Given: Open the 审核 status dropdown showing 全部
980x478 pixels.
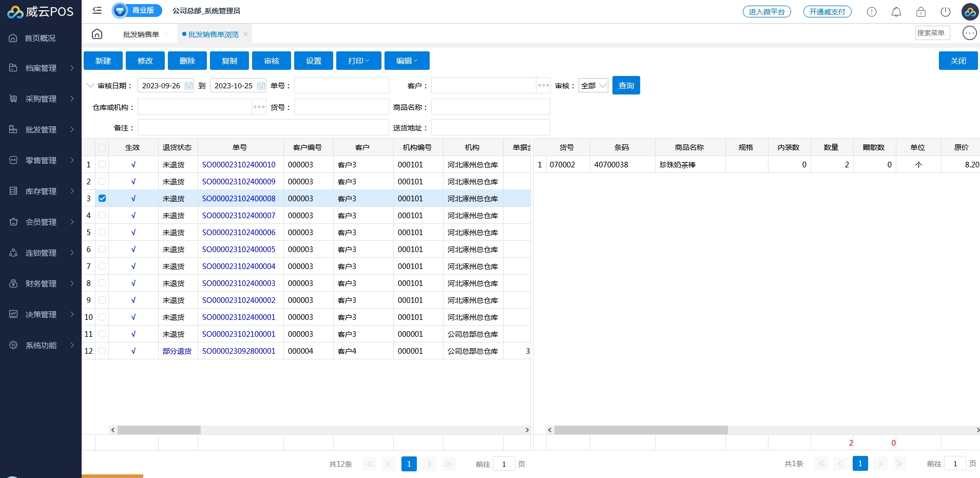Looking at the screenshot, I should 593,86.
